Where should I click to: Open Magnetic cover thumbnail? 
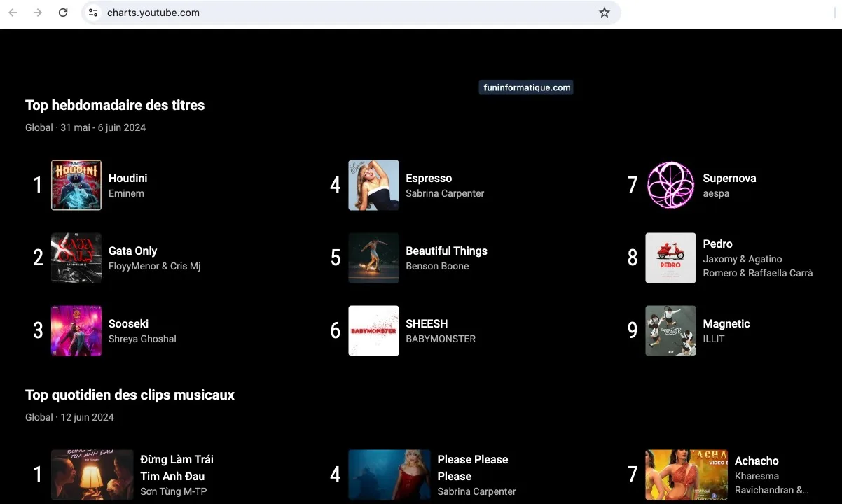[x=670, y=330]
